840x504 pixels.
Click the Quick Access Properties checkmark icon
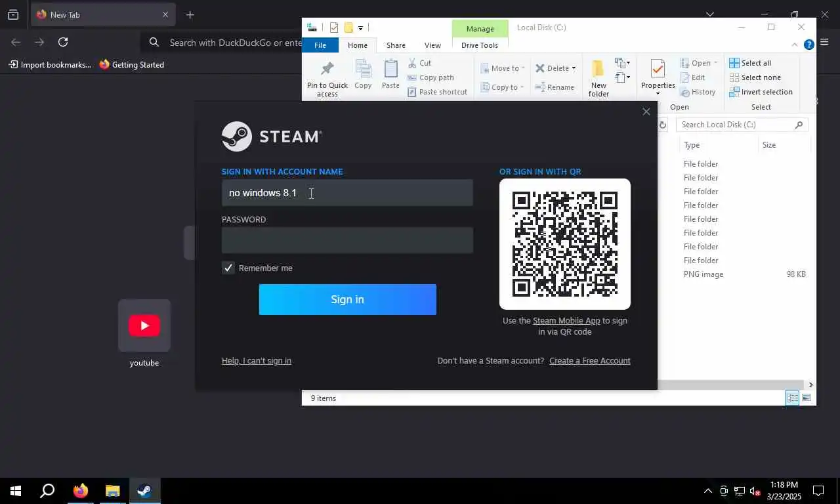point(334,28)
